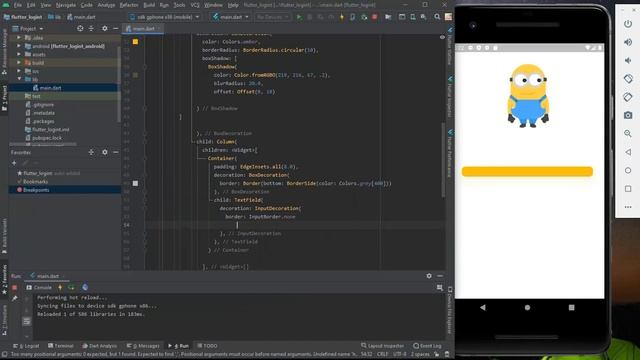Open the search everywhere magnifier icon
640x360 pixels.
tap(437, 17)
